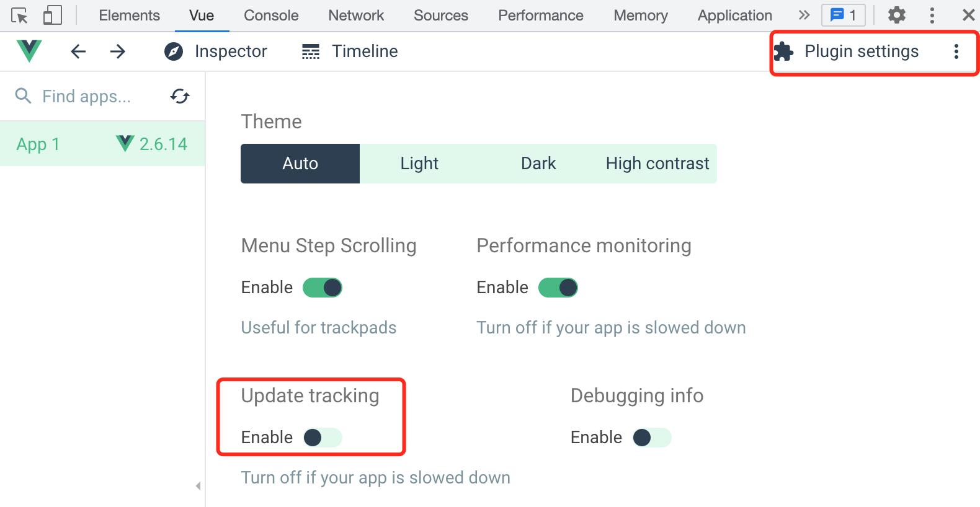Navigate forward using the right arrow

tap(117, 51)
